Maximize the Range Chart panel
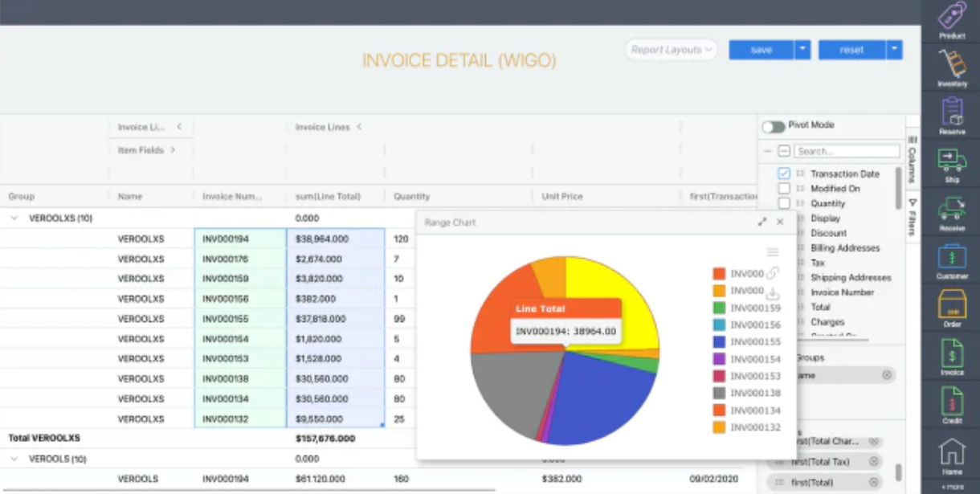 pos(762,222)
